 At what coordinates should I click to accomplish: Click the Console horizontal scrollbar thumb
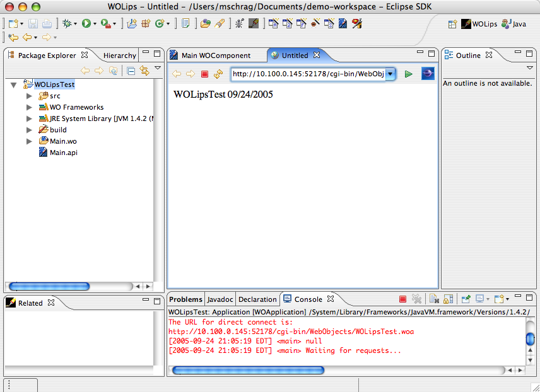click(249, 371)
